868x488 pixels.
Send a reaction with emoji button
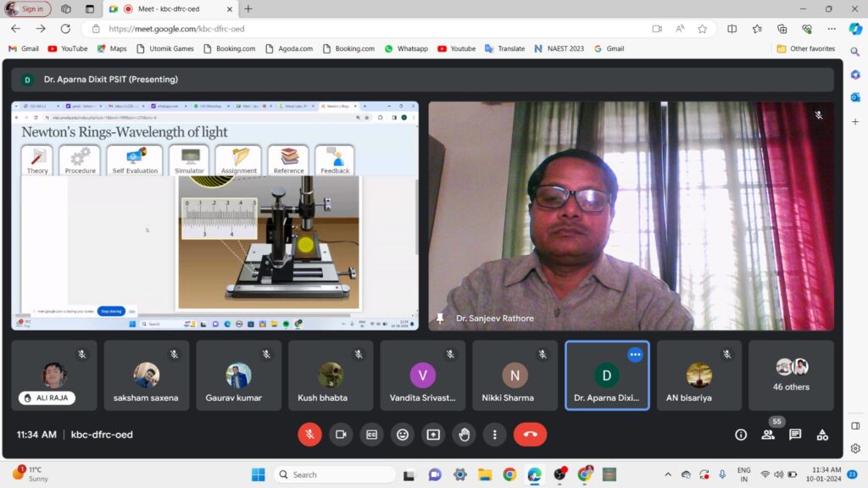click(403, 435)
